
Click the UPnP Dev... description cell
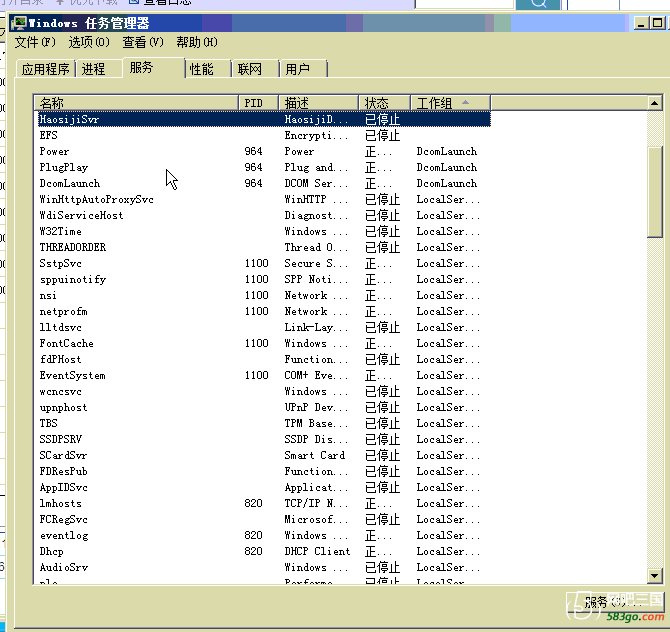pos(316,408)
